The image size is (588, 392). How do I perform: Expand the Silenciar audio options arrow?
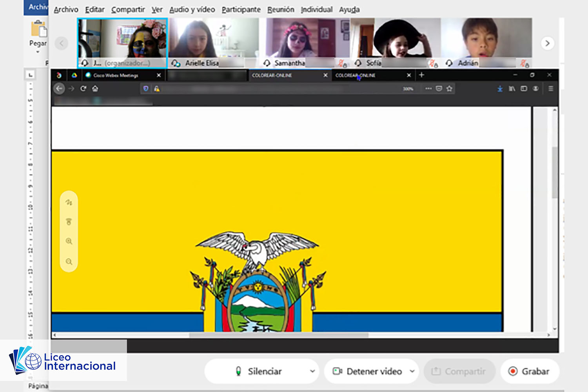312,371
